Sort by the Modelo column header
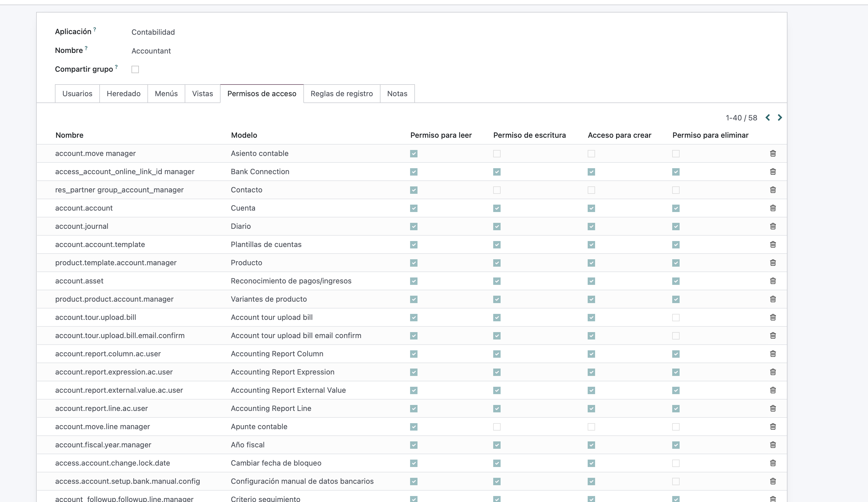Screen dimensions: 868x502 click(244, 135)
